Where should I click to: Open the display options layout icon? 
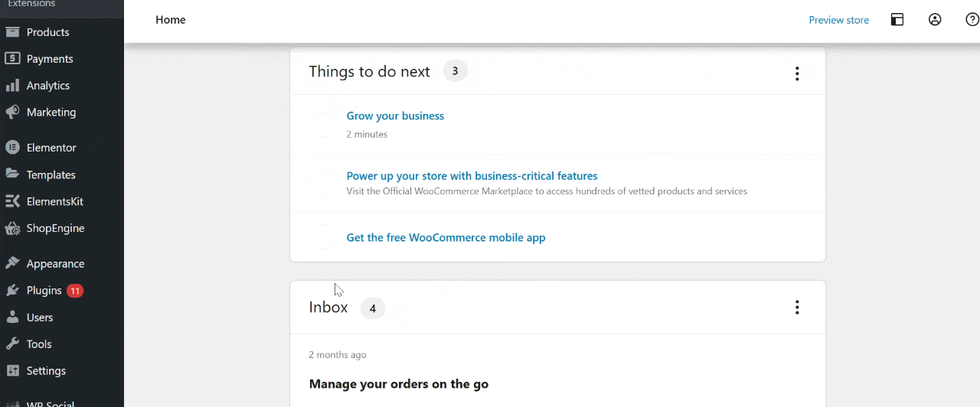coord(897,20)
